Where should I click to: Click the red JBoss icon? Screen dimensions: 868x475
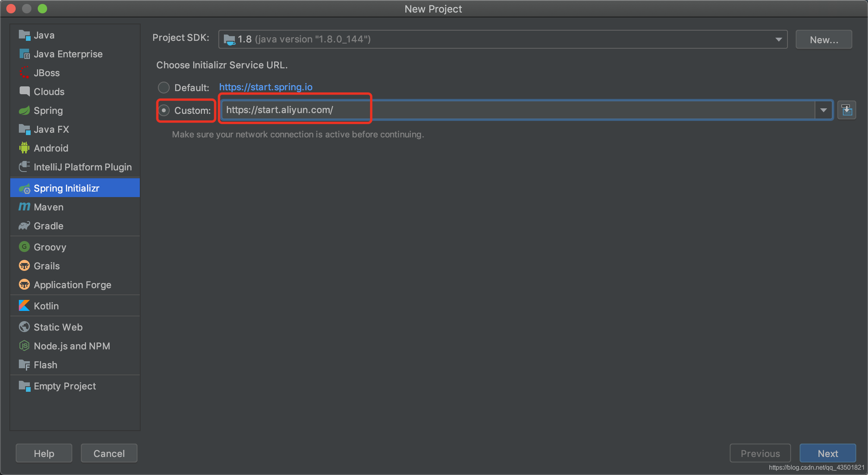pos(24,73)
